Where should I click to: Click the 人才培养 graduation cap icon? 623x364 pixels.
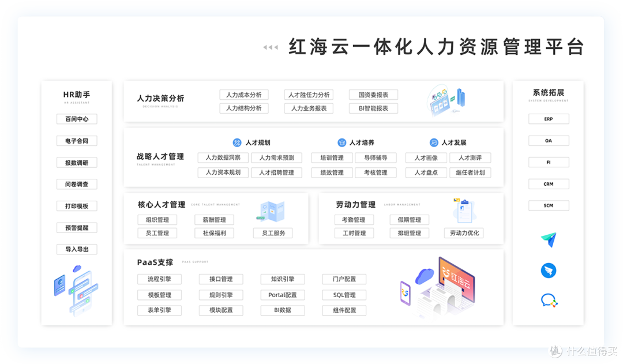(341, 142)
